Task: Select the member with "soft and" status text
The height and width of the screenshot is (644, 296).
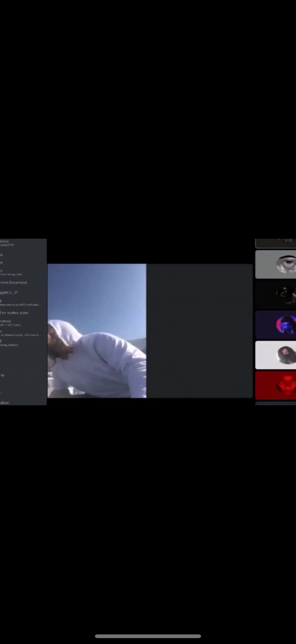Action: [20, 303]
